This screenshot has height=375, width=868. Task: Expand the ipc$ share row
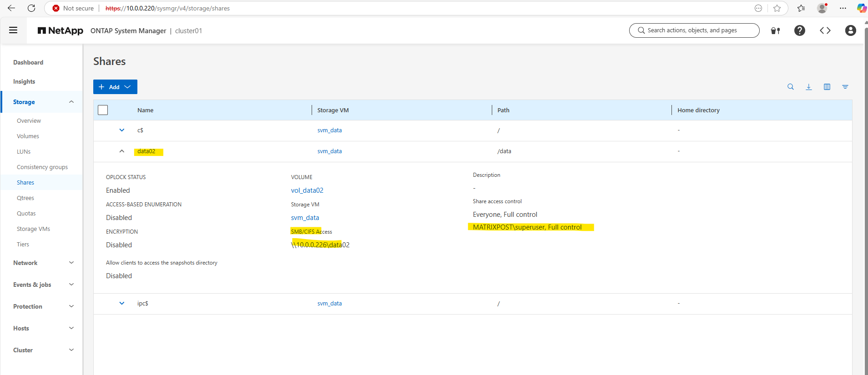point(122,303)
